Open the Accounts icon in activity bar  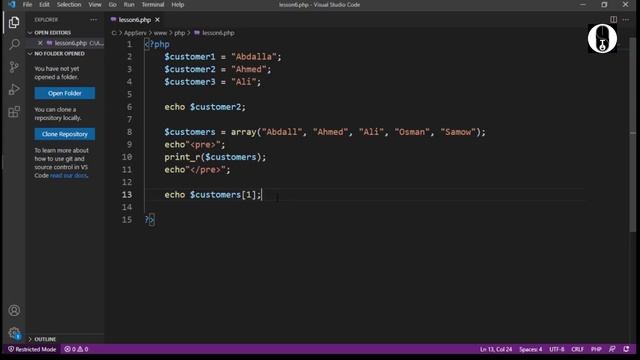point(14,311)
